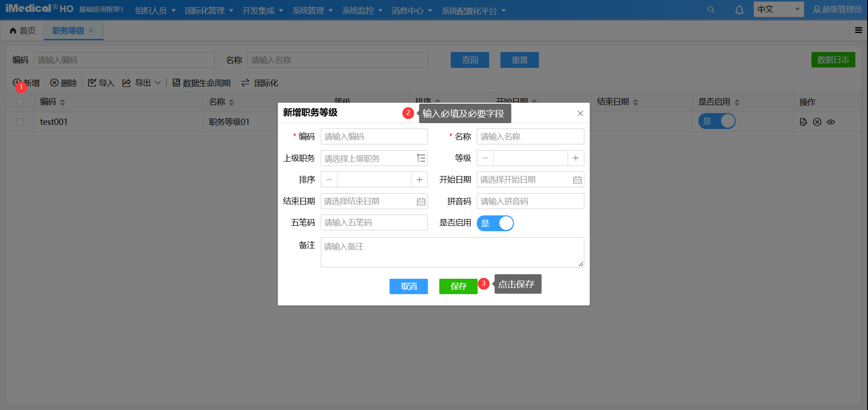Sort table by 编码 column

point(62,102)
